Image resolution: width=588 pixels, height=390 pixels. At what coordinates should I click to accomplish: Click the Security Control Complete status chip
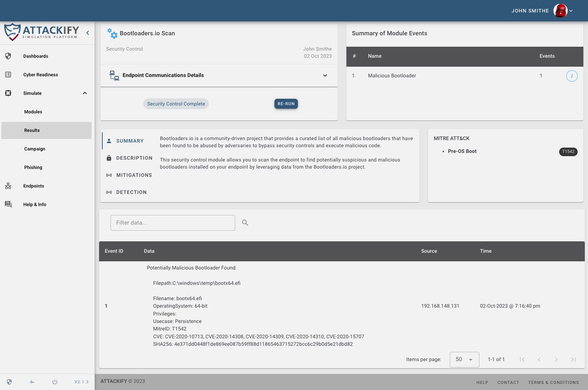(176, 104)
